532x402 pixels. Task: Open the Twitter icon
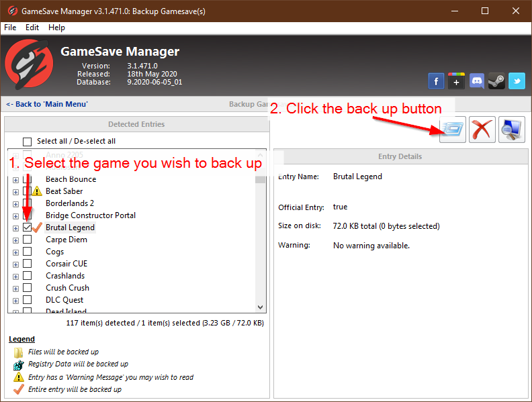click(x=517, y=81)
